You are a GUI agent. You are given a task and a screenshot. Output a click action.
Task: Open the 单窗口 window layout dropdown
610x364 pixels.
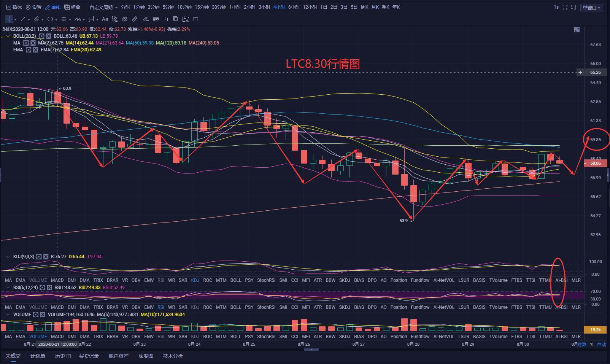pos(591,8)
